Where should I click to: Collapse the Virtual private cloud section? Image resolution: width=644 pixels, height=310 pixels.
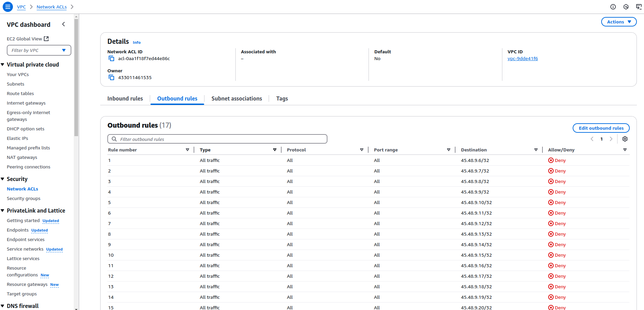[3, 65]
